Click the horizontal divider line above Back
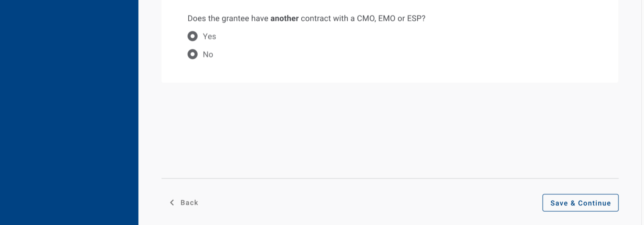 pyautogui.click(x=390, y=179)
